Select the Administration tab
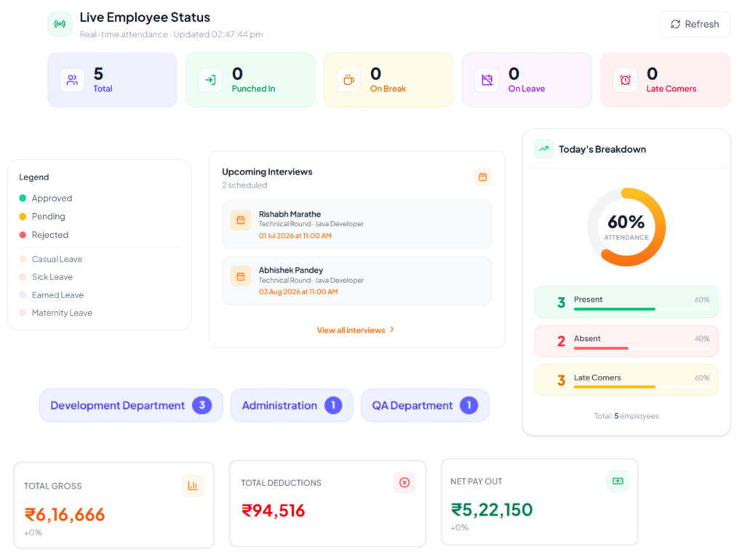 [292, 405]
